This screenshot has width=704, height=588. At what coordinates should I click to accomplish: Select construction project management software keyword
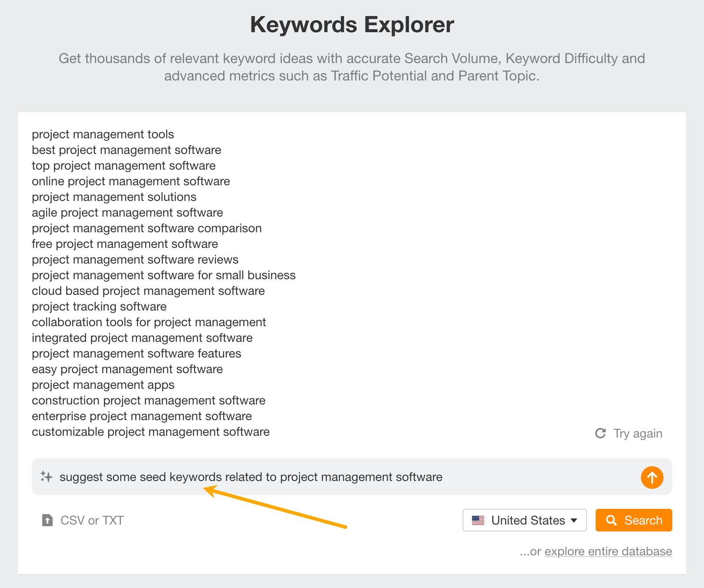click(149, 401)
